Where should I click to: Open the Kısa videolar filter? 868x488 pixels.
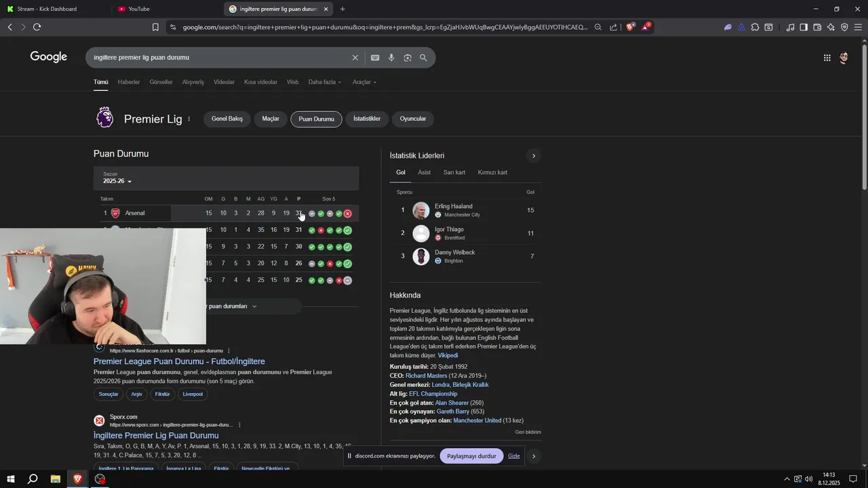[x=260, y=82]
